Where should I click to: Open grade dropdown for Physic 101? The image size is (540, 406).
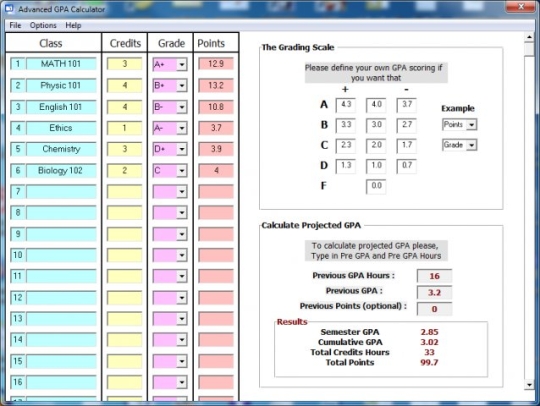(x=181, y=86)
